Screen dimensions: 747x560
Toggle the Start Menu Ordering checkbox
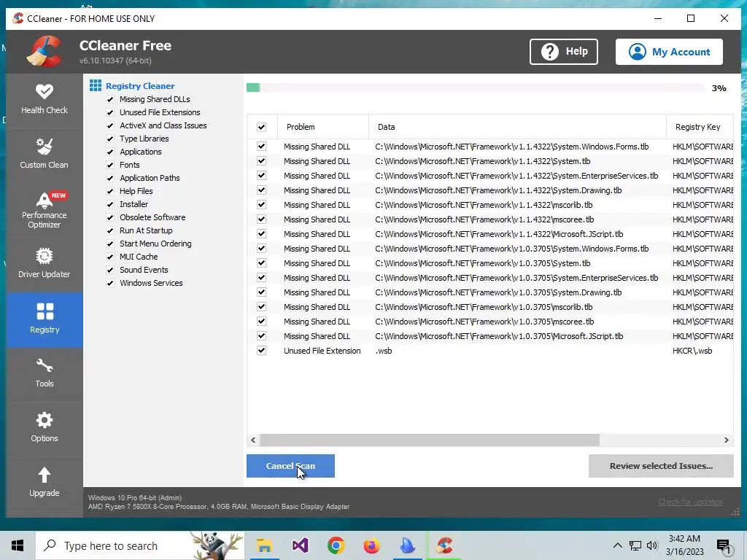click(110, 244)
